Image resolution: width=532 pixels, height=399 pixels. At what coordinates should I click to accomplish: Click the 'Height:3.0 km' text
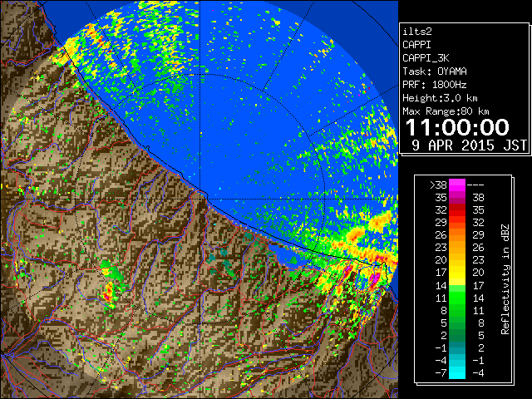[x=440, y=98]
